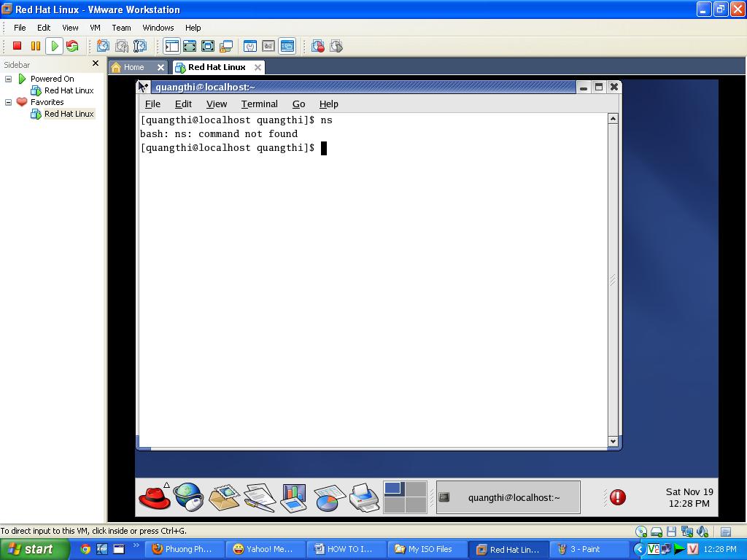Open the Red Hat main menu icon
The image size is (747, 560).
[154, 497]
